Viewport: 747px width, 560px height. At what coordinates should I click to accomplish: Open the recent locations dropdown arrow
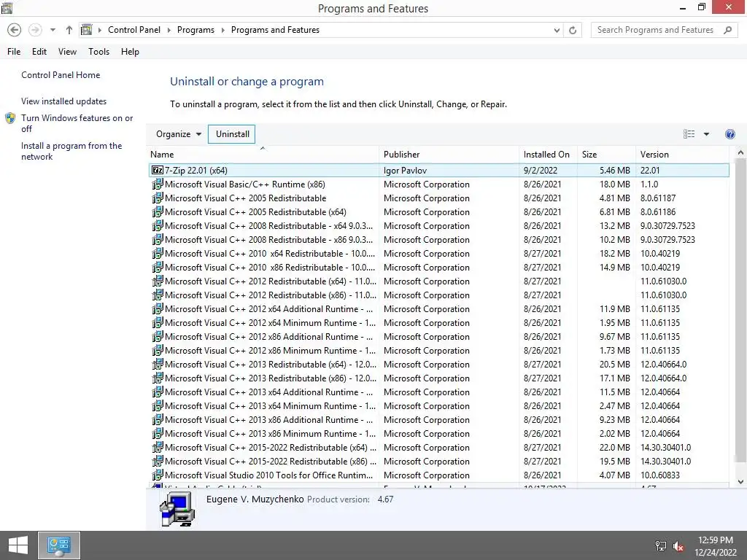[53, 30]
